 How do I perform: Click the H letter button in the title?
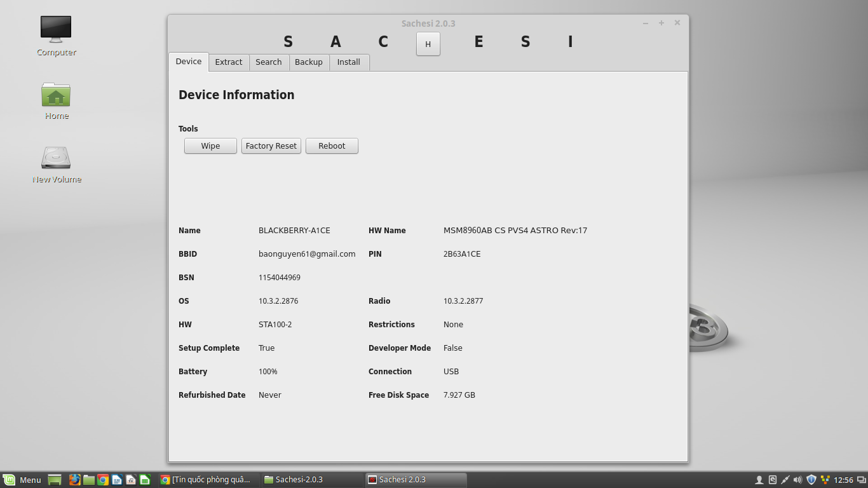(428, 44)
